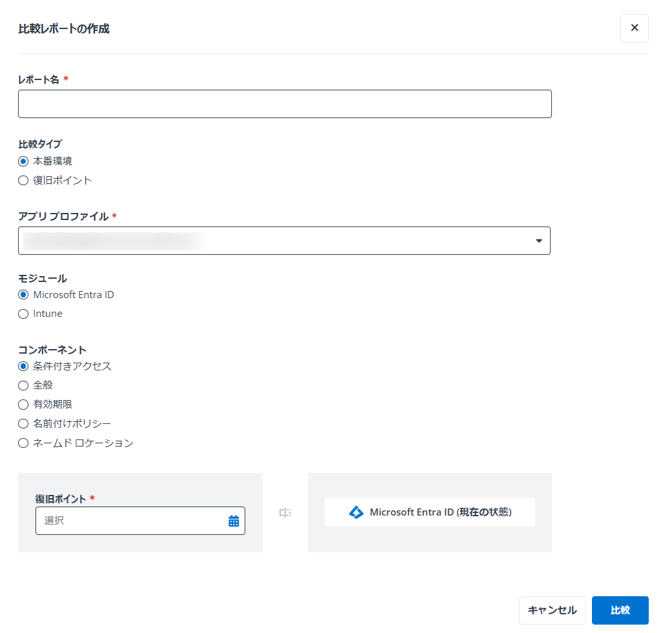Select 条件付きアクセス component
Image resolution: width=672 pixels, height=633 pixels.
coord(23,366)
